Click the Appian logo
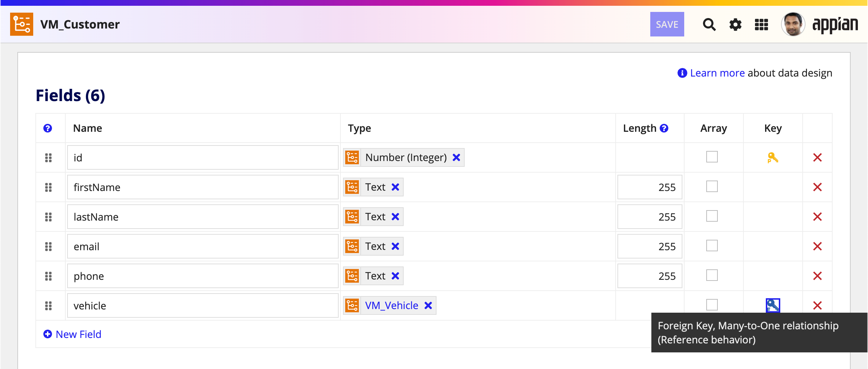The image size is (868, 369). coord(835,25)
